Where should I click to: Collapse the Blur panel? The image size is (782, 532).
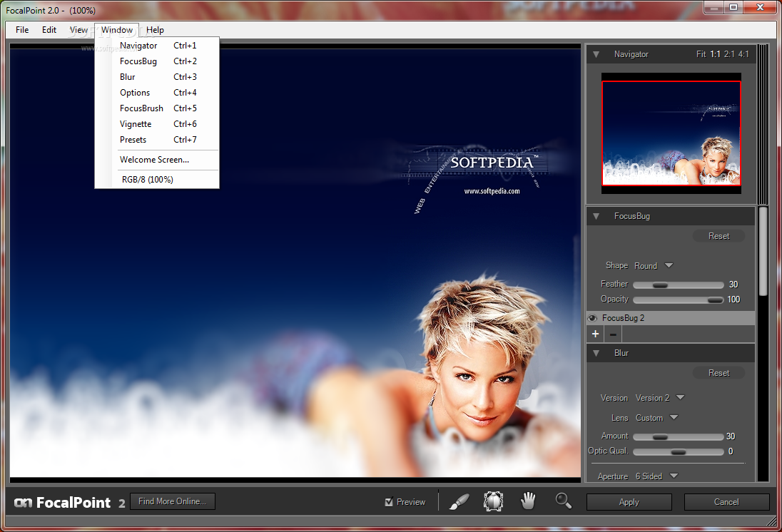coord(596,353)
